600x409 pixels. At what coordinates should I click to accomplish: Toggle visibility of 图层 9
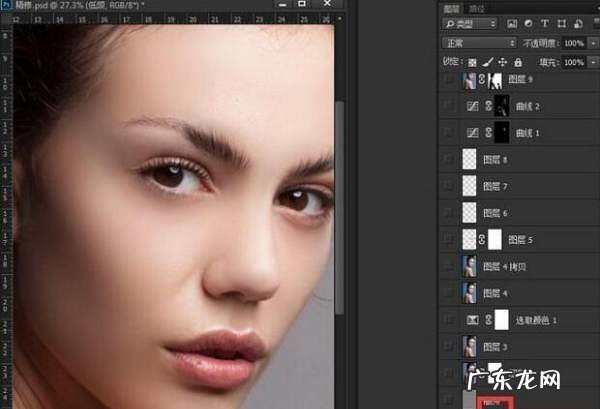click(x=448, y=80)
